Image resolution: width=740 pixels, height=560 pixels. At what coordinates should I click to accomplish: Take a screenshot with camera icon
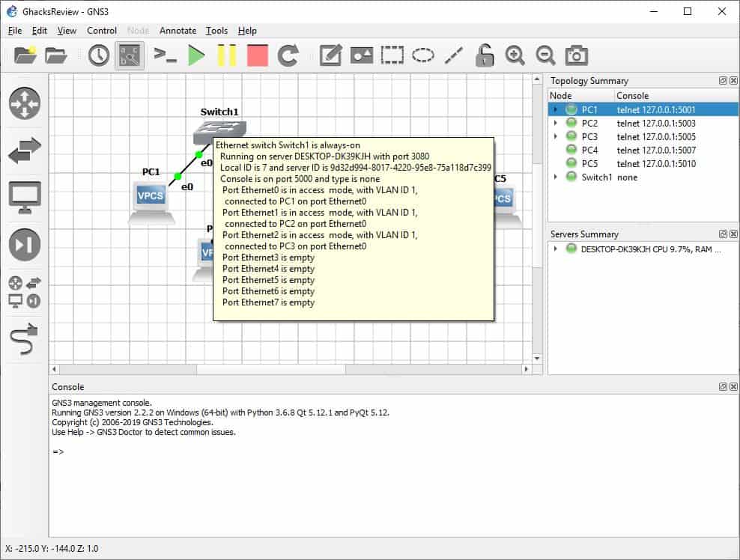pyautogui.click(x=576, y=55)
